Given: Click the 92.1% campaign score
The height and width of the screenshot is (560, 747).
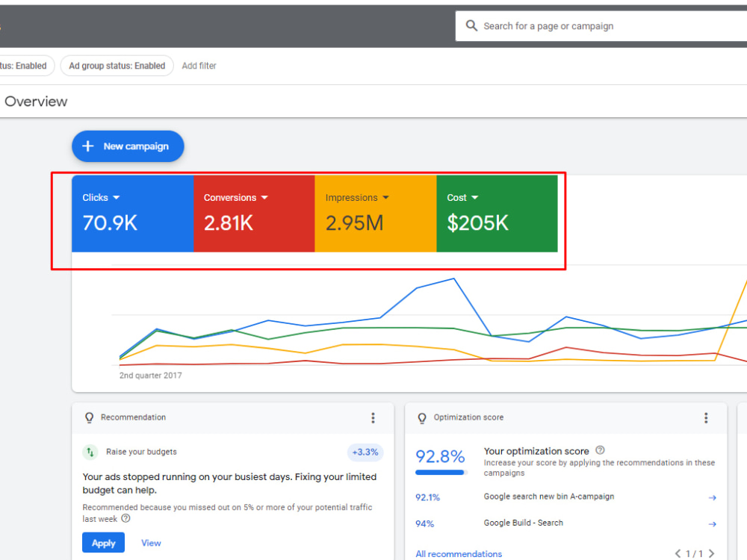Looking at the screenshot, I should click(x=428, y=497).
